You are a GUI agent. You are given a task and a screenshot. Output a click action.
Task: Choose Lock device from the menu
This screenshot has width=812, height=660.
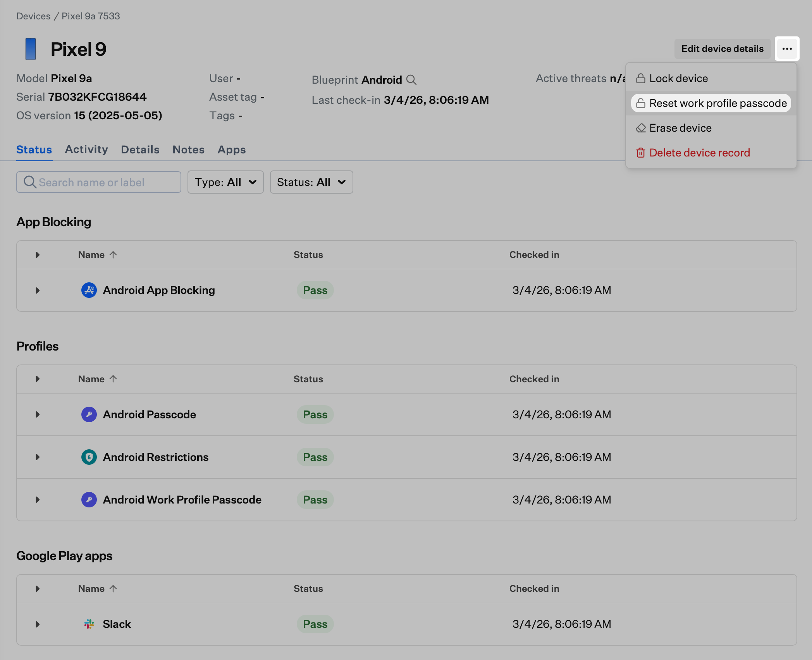coord(711,78)
